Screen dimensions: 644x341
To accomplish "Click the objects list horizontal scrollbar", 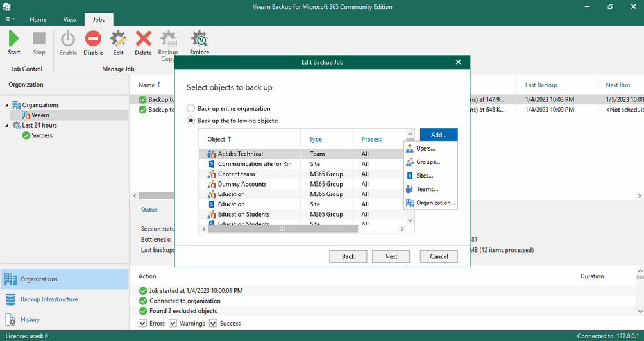I will pos(282,229).
